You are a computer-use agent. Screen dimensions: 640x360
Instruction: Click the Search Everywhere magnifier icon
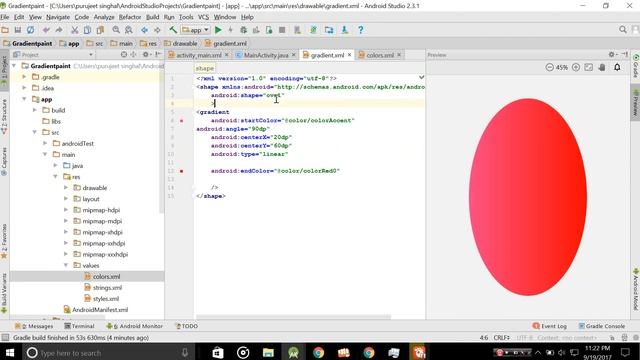coord(623,29)
